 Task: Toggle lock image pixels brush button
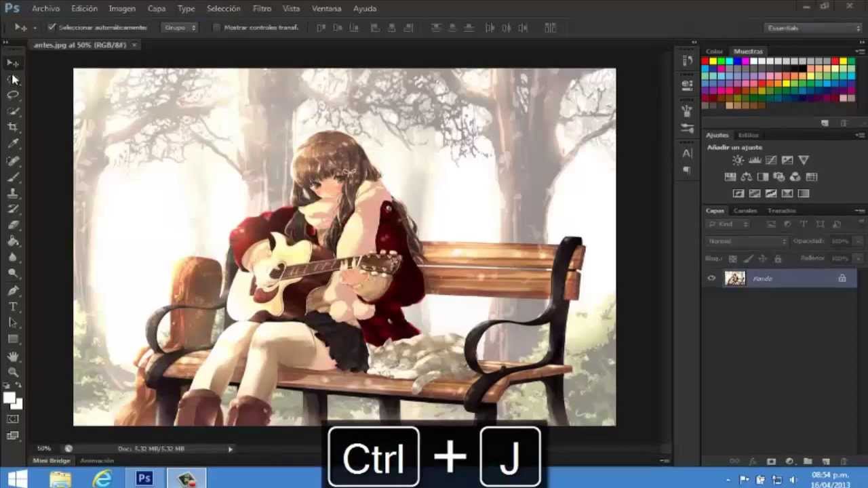pyautogui.click(x=748, y=259)
